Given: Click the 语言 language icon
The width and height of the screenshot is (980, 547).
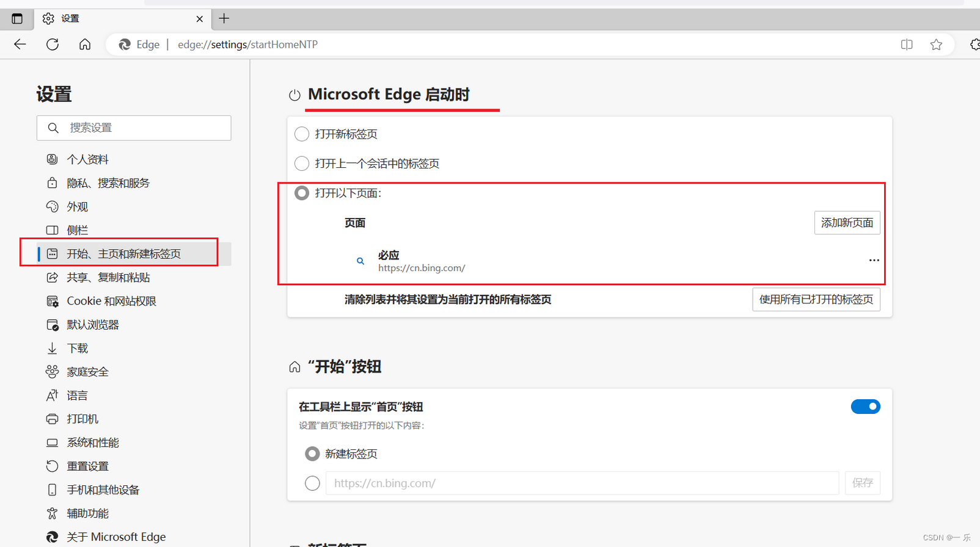Looking at the screenshot, I should pyautogui.click(x=53, y=396).
